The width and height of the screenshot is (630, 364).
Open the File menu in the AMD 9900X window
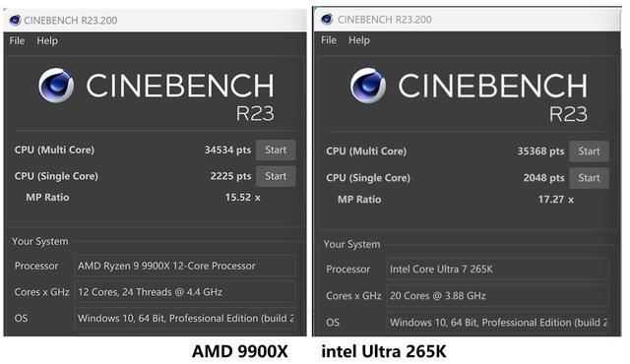click(x=17, y=41)
